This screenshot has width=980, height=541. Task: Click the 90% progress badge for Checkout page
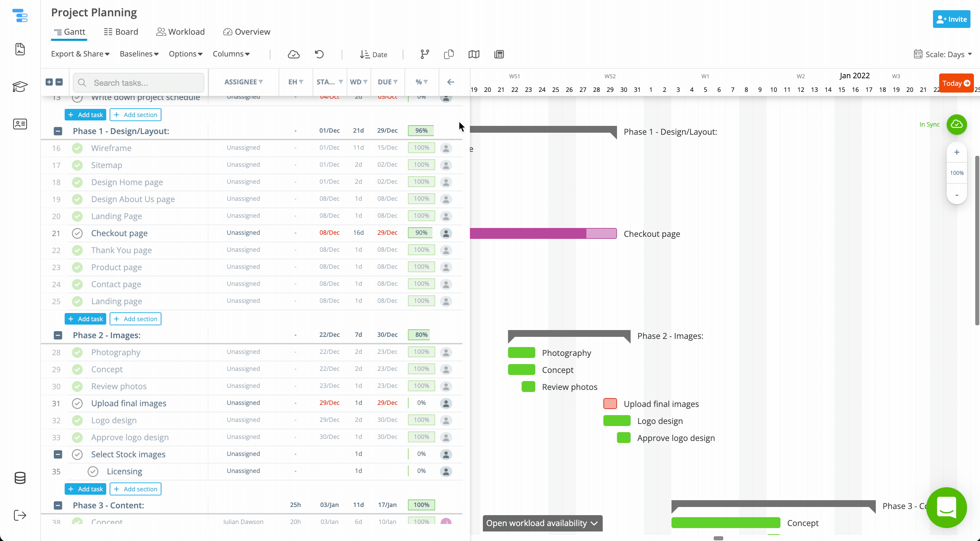coord(420,232)
